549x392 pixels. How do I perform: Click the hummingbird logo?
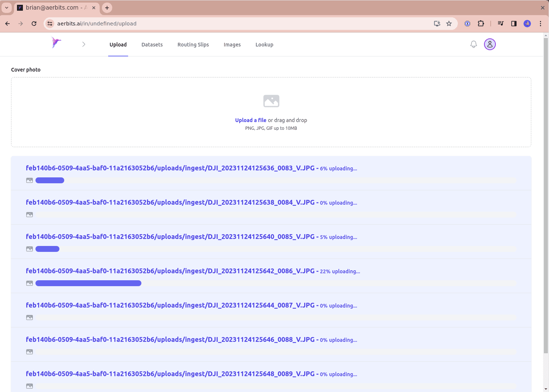pyautogui.click(x=56, y=43)
